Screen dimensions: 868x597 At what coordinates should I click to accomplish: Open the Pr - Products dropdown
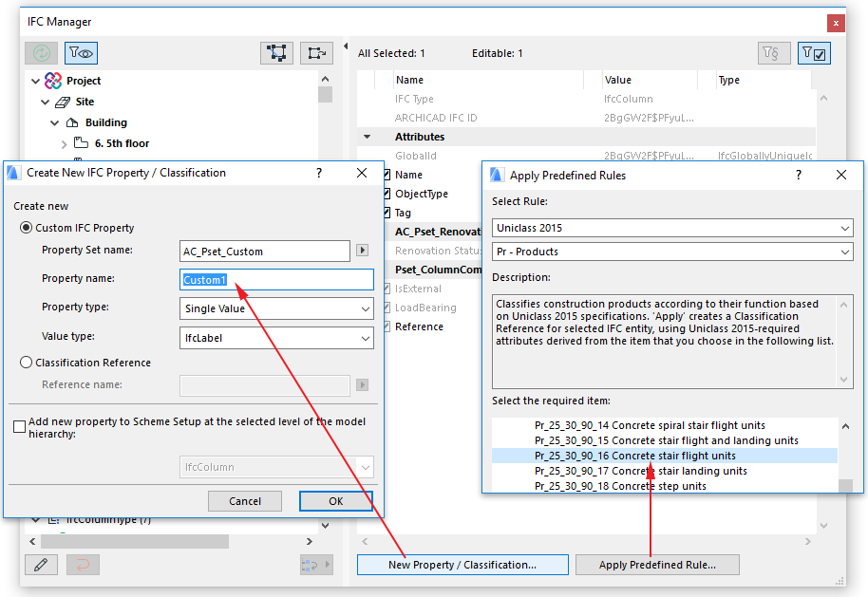672,252
